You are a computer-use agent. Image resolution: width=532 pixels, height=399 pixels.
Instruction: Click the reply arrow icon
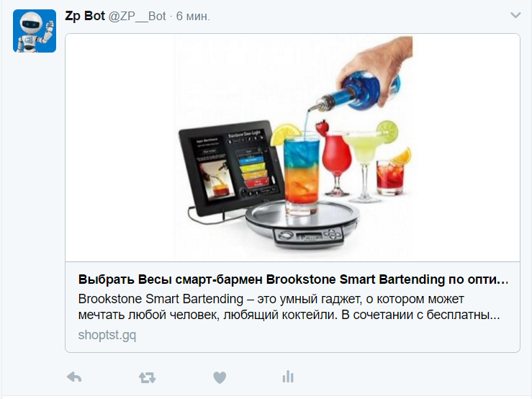pyautogui.click(x=74, y=377)
